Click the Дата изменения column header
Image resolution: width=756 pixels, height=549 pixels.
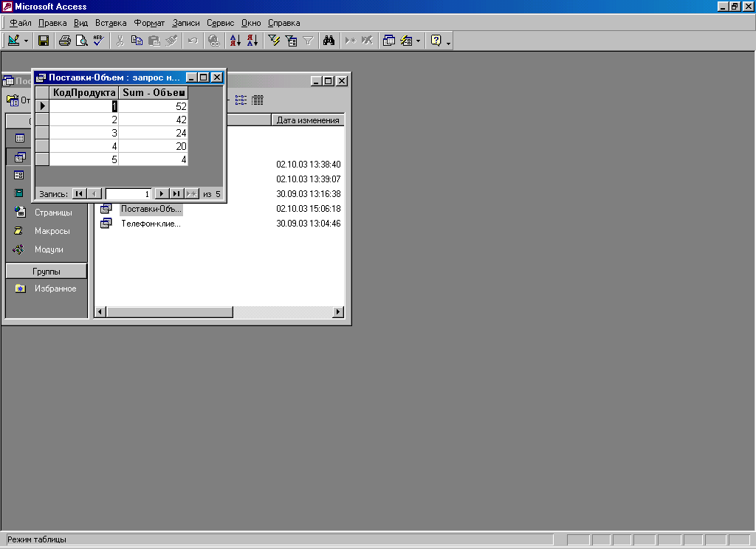tap(308, 120)
